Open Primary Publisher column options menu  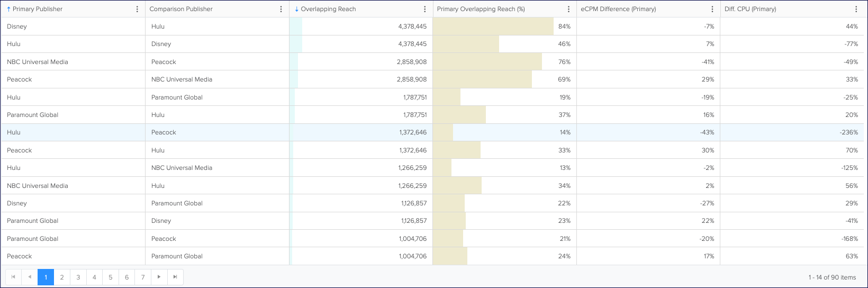(x=138, y=9)
